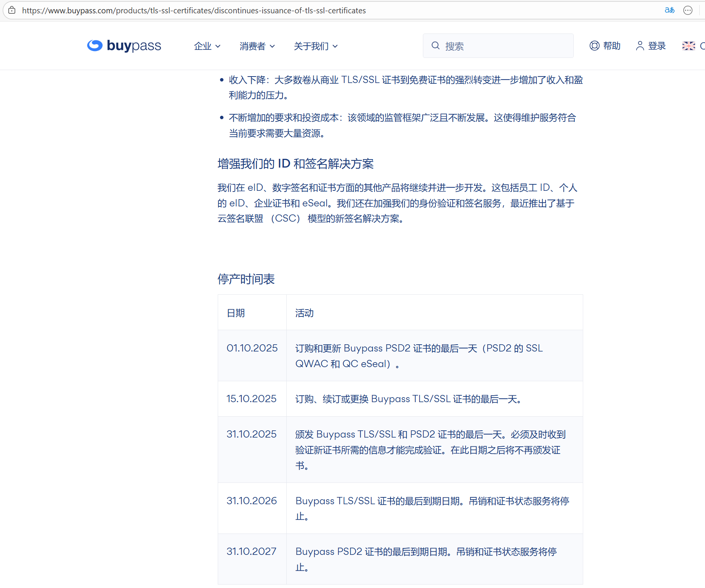The image size is (705, 588).
Task: Click the date 01.10.2025
Action: tap(252, 348)
